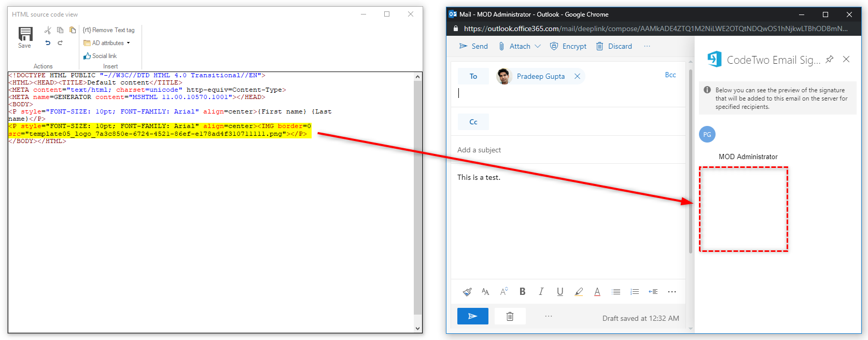
Task: Apply numbered list formatting
Action: [x=635, y=292]
